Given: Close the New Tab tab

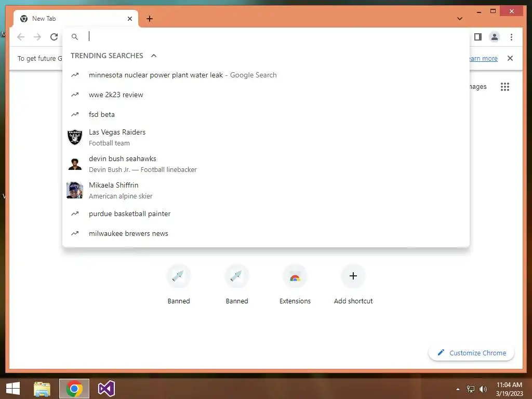Looking at the screenshot, I should coord(129,19).
